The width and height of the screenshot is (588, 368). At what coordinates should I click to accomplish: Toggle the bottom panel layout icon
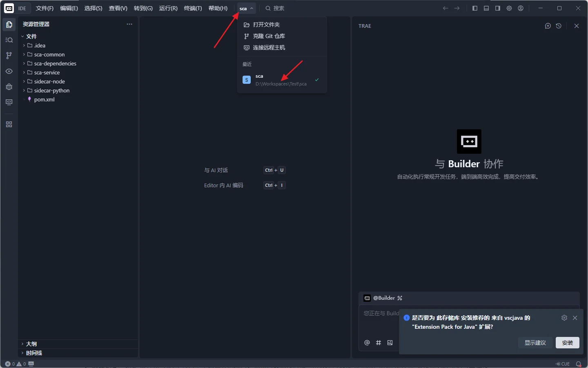coord(486,8)
